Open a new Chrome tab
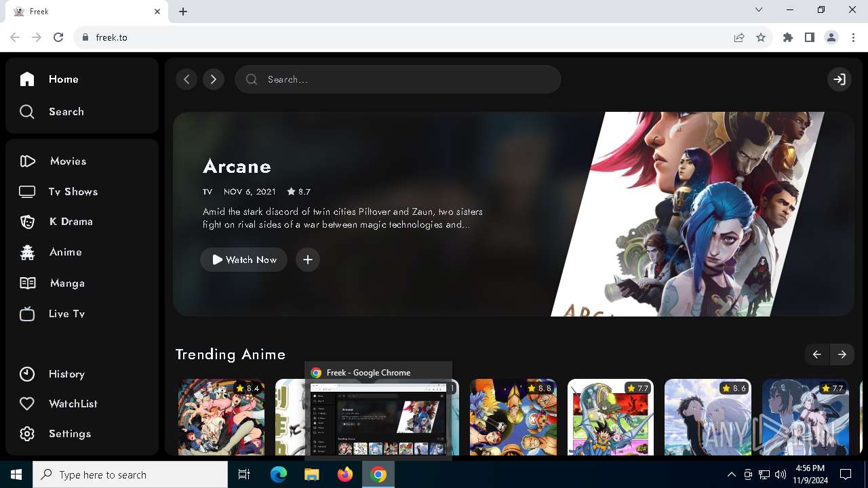Viewport: 868px width, 488px height. click(183, 12)
